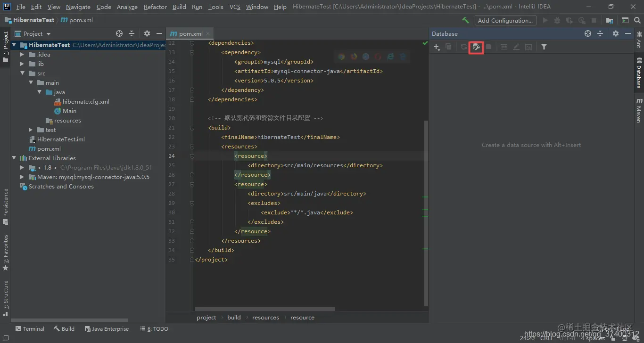Viewport: 644px width, 343px height.
Task: Click Project panel locate target icon
Action: 119,33
